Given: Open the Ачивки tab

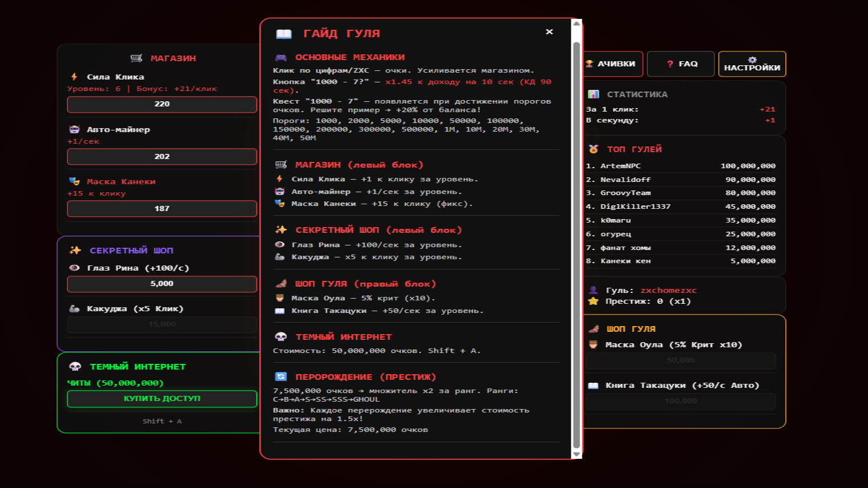Looking at the screenshot, I should [613, 64].
